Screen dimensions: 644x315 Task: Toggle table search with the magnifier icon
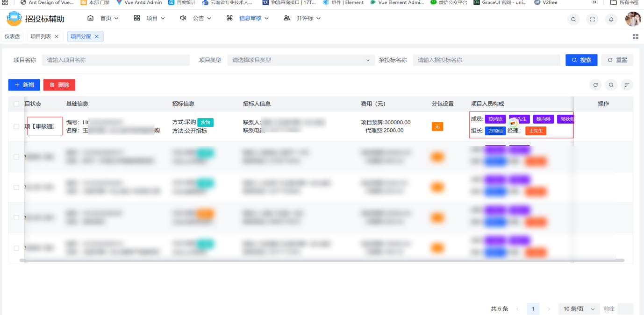[x=611, y=84]
